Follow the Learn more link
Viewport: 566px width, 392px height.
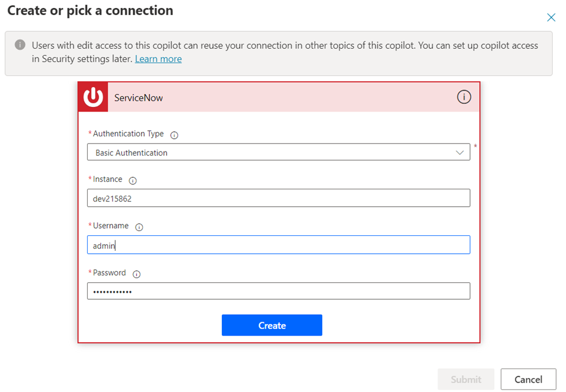tap(158, 59)
